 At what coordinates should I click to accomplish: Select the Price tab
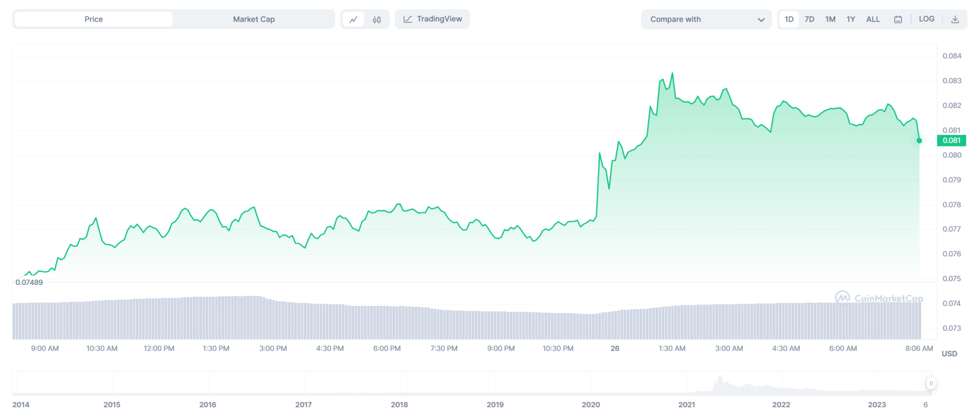point(94,19)
